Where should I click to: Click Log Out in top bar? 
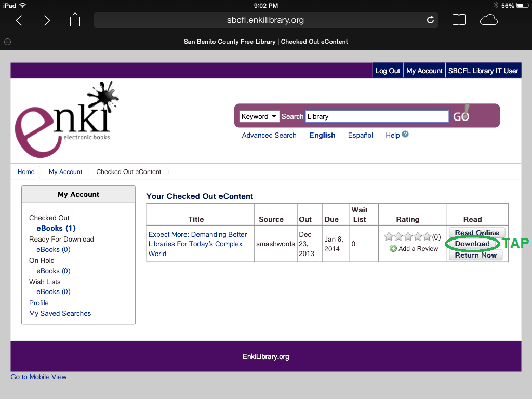(388, 71)
